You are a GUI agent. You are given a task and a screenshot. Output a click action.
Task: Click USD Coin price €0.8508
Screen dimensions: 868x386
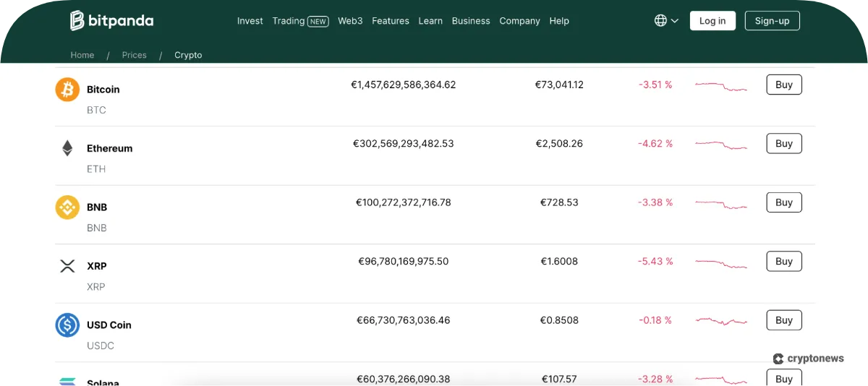[x=559, y=320]
